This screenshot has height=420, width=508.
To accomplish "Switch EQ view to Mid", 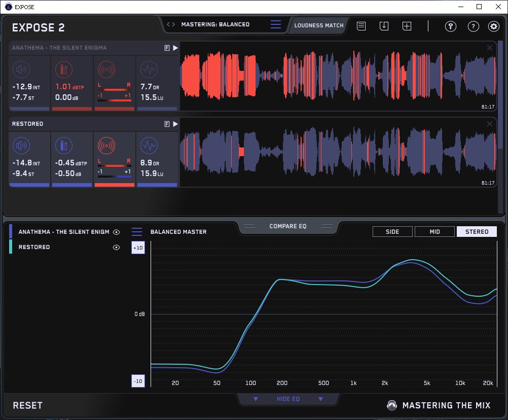I will pyautogui.click(x=434, y=232).
